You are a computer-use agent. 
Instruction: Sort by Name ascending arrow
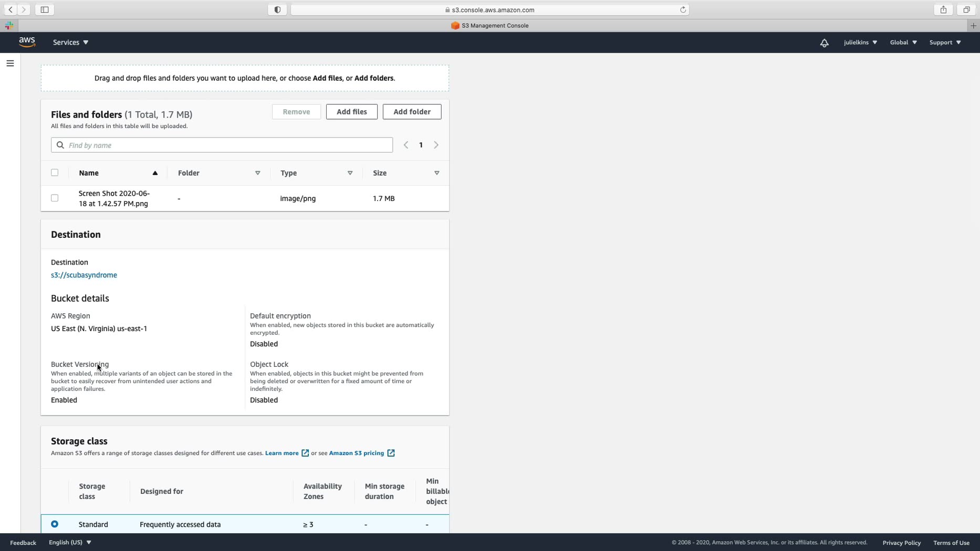coord(155,173)
